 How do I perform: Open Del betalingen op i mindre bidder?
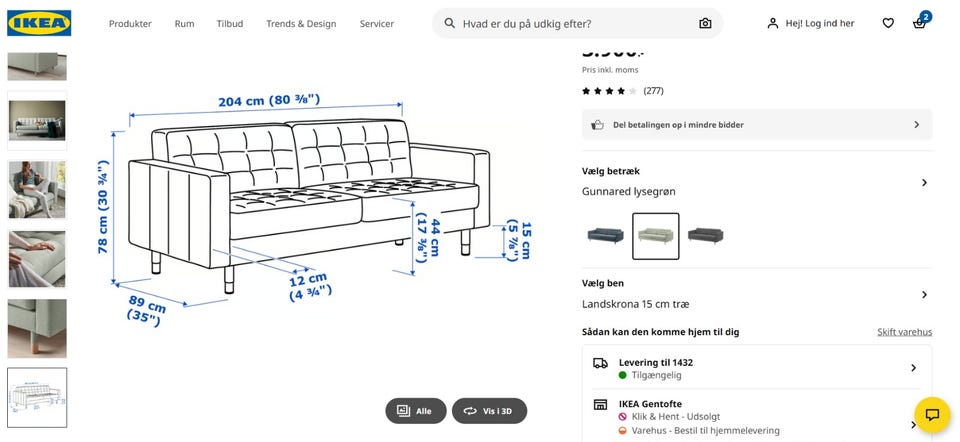757,124
